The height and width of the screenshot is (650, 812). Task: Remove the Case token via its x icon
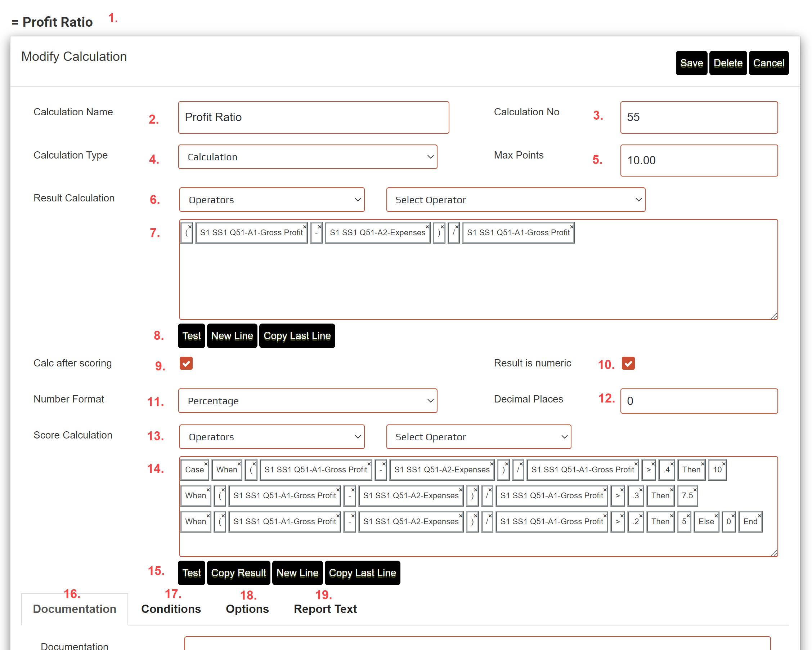click(206, 464)
